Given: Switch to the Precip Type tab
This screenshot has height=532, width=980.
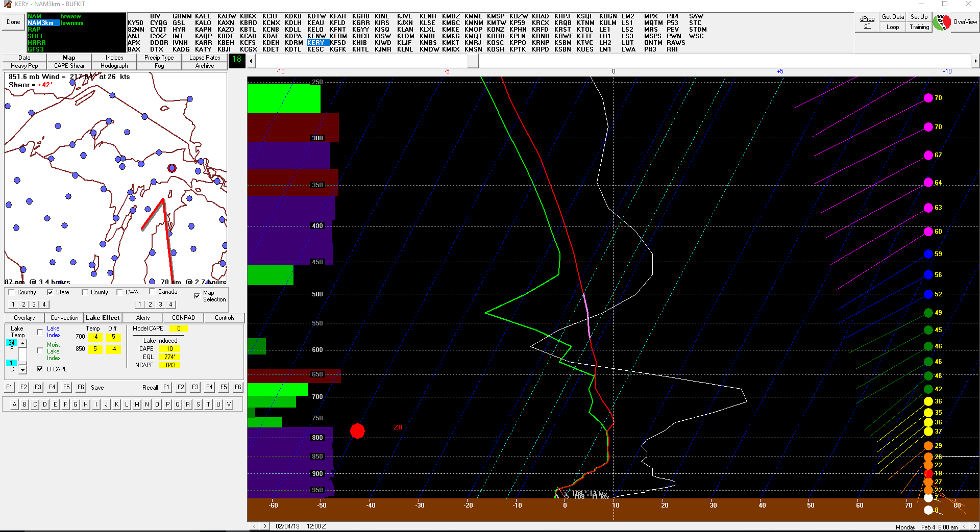Looking at the screenshot, I should point(159,58).
